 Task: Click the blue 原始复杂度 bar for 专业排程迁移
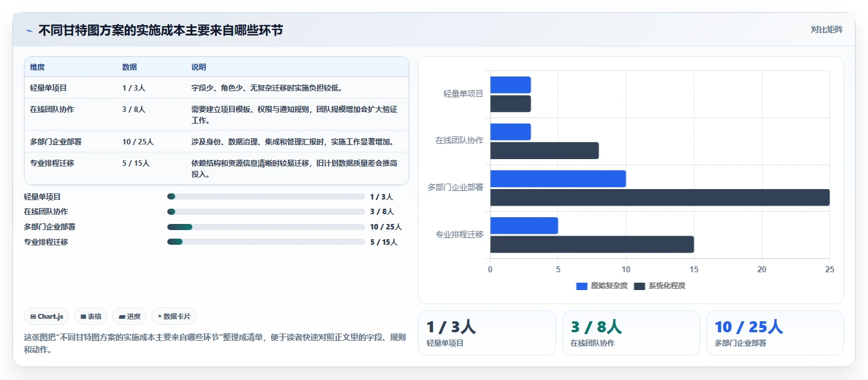click(524, 226)
